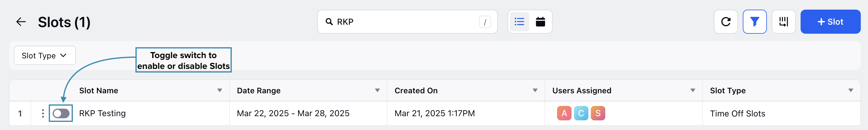This screenshot has height=130, width=868.
Task: Switch to calendar view icon
Action: [x=541, y=22]
